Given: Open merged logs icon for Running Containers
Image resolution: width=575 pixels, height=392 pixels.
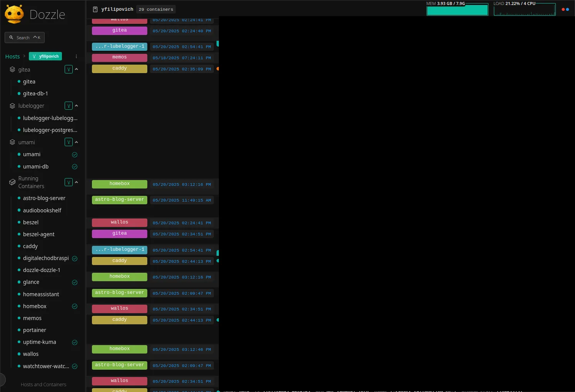Looking at the screenshot, I should click(x=68, y=182).
